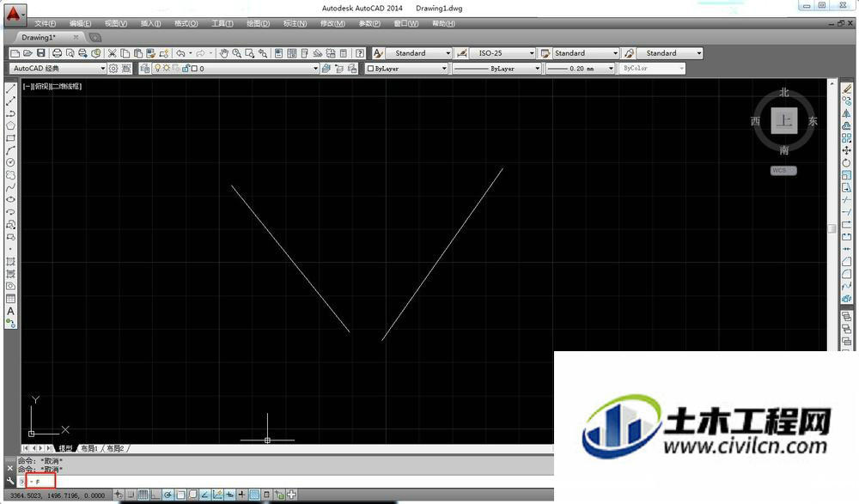Switch to the 布局1 layout tab
Screen dimensions: 859x504
coord(89,448)
